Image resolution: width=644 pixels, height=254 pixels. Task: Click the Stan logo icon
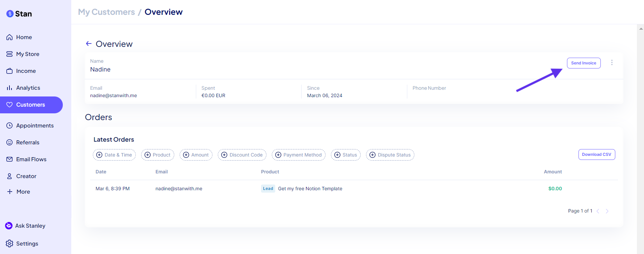[10, 14]
